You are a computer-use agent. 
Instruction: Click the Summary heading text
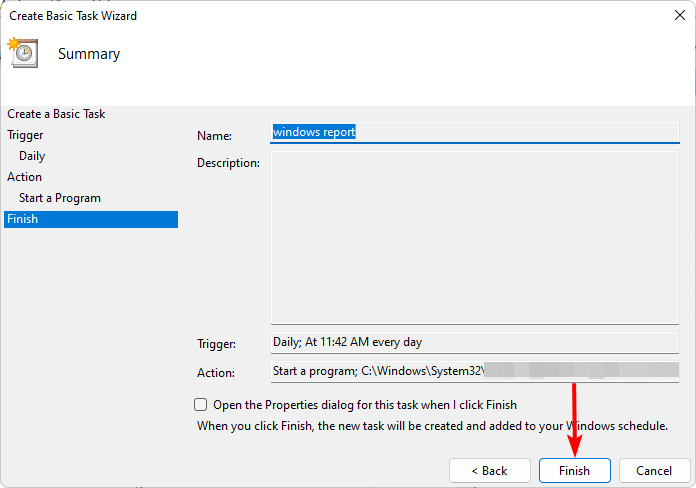pos(89,54)
